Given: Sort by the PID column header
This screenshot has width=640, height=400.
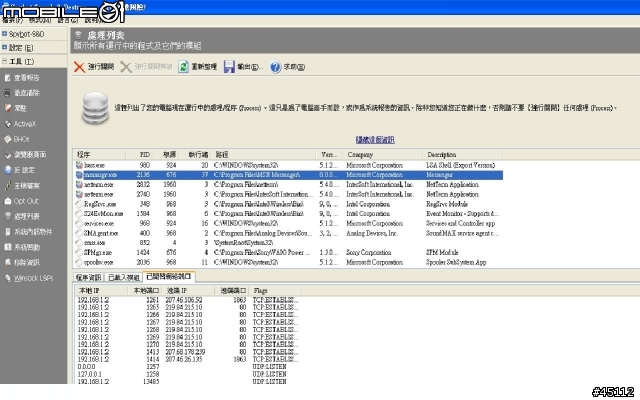Looking at the screenshot, I should pos(139,155).
